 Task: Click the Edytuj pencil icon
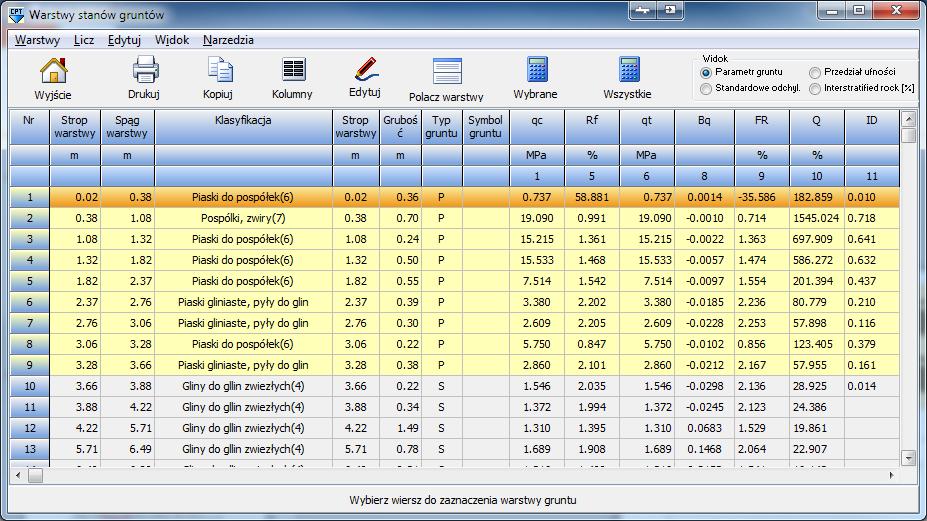click(x=367, y=69)
